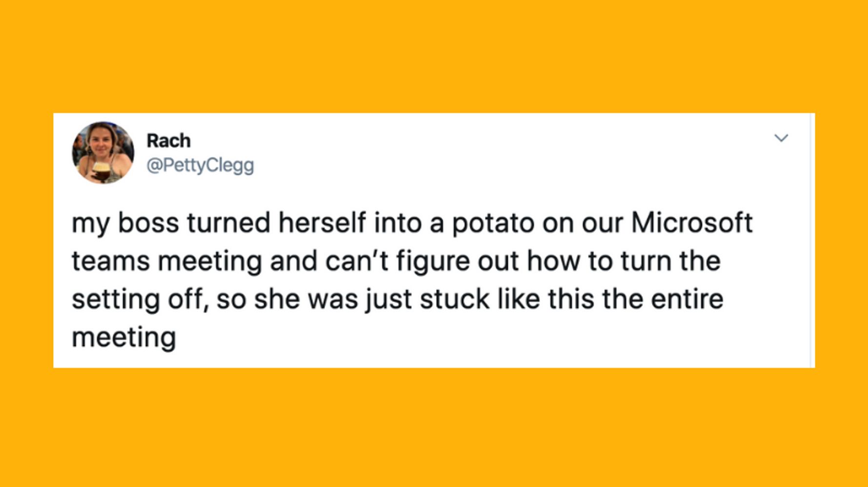Click the last word "meeting" of the tweet
This screenshot has height=487, width=868.
click(124, 338)
